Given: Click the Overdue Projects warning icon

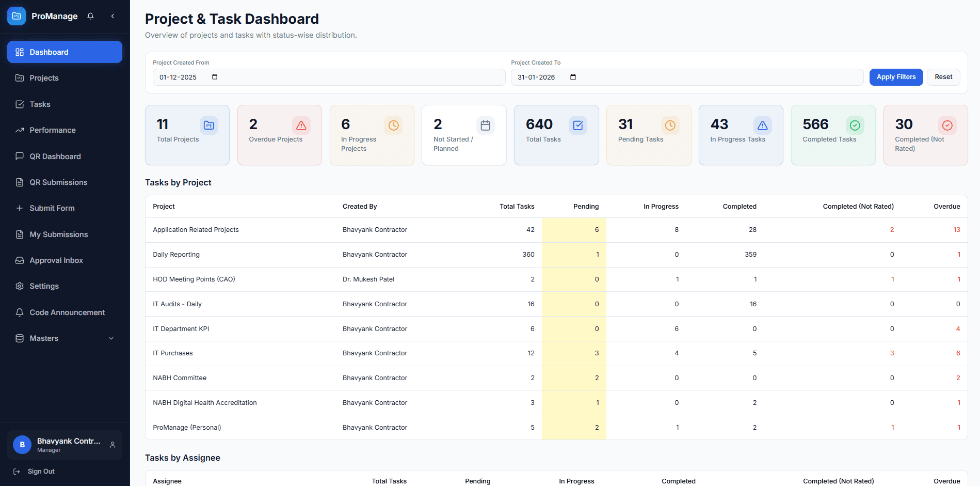Looking at the screenshot, I should pos(301,125).
